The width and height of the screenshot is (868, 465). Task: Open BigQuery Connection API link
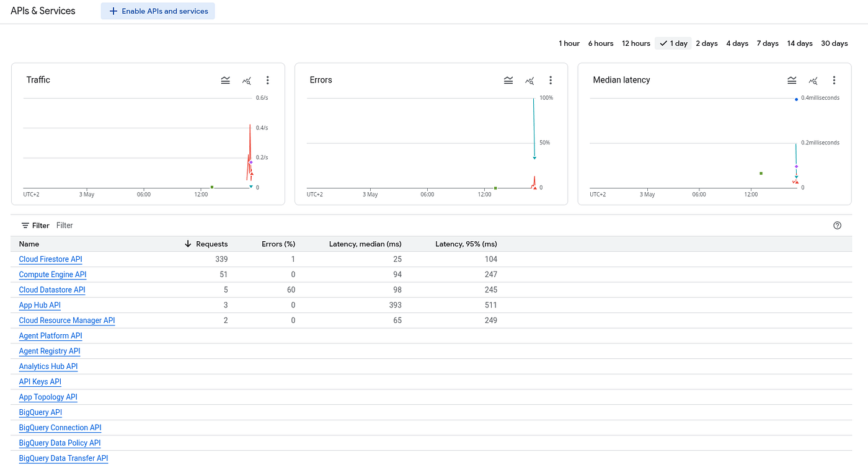[x=60, y=427]
